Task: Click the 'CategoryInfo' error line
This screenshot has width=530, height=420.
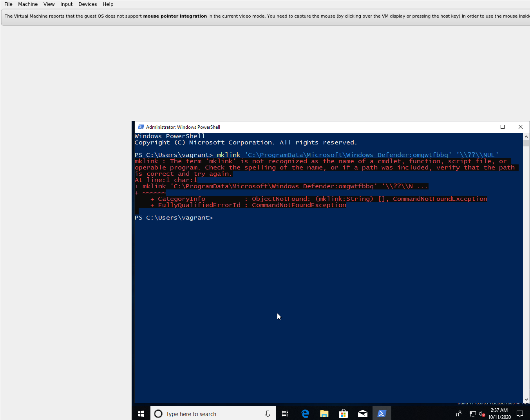Action: pos(319,199)
